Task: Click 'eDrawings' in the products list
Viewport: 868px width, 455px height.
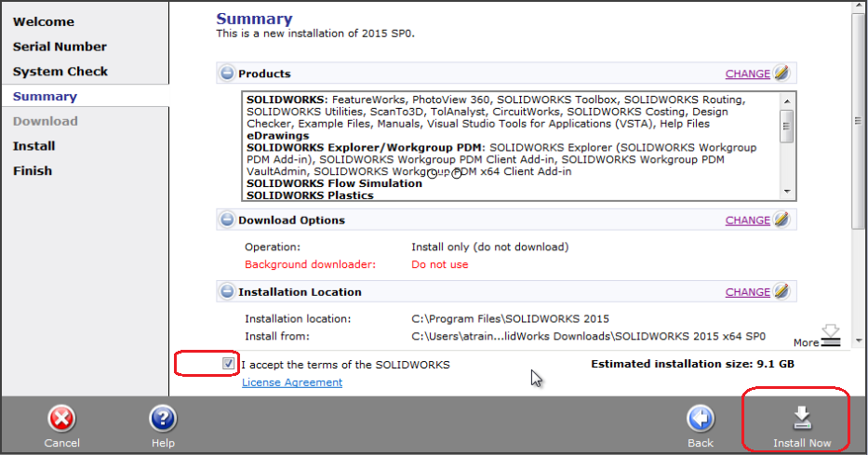Action: click(278, 136)
